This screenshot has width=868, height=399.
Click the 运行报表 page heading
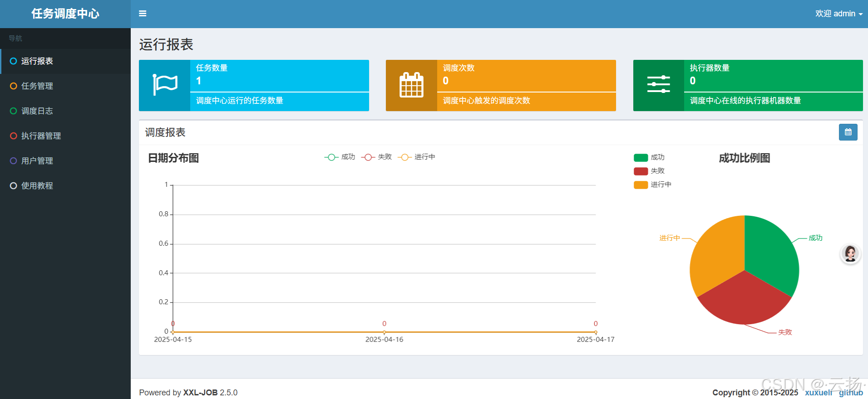(x=166, y=44)
